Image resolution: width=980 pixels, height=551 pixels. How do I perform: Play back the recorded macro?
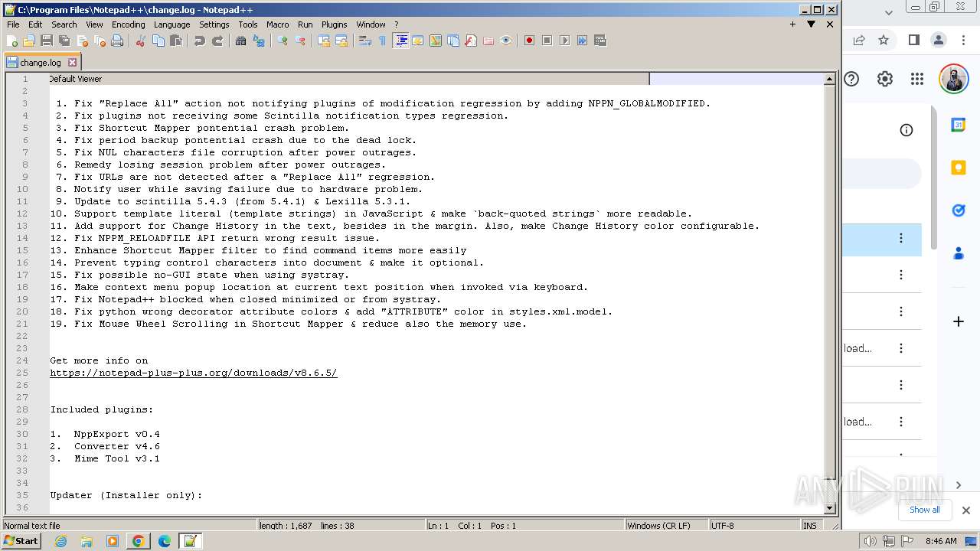pyautogui.click(x=564, y=41)
